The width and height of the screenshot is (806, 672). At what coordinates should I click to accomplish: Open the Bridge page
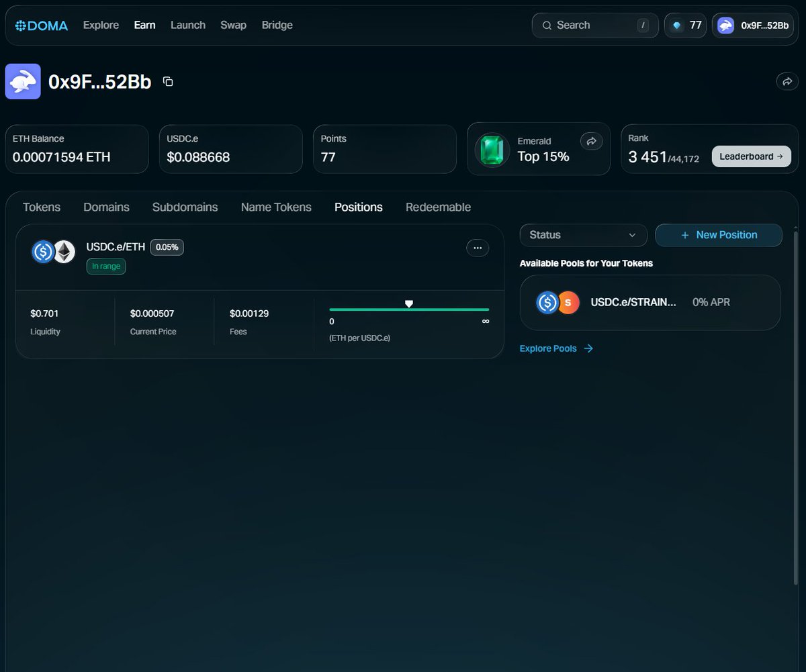click(277, 25)
